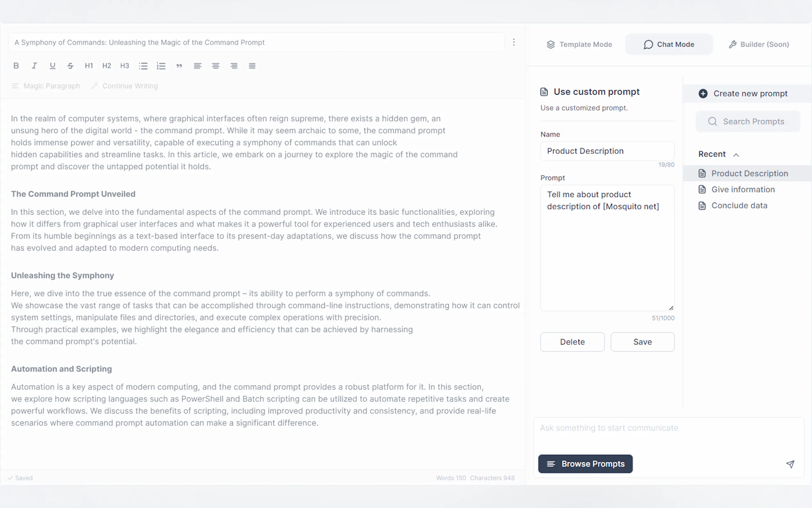Insert a bulleted list

[143, 66]
